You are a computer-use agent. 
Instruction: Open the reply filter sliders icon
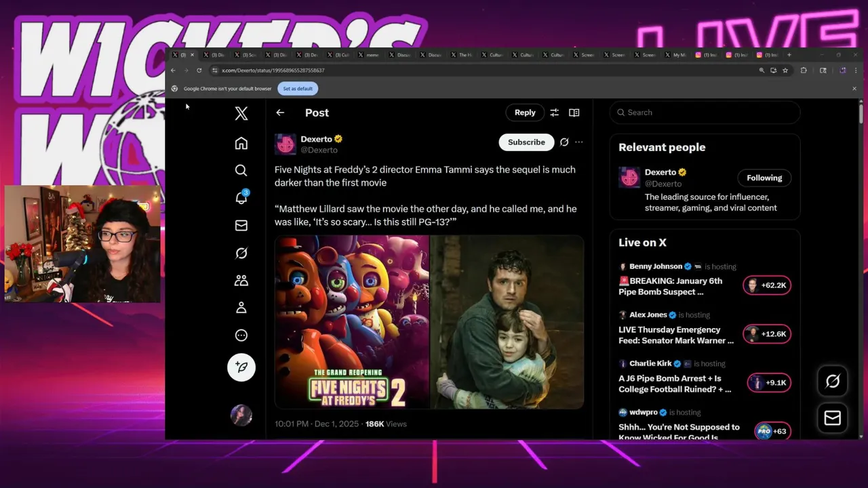(554, 113)
